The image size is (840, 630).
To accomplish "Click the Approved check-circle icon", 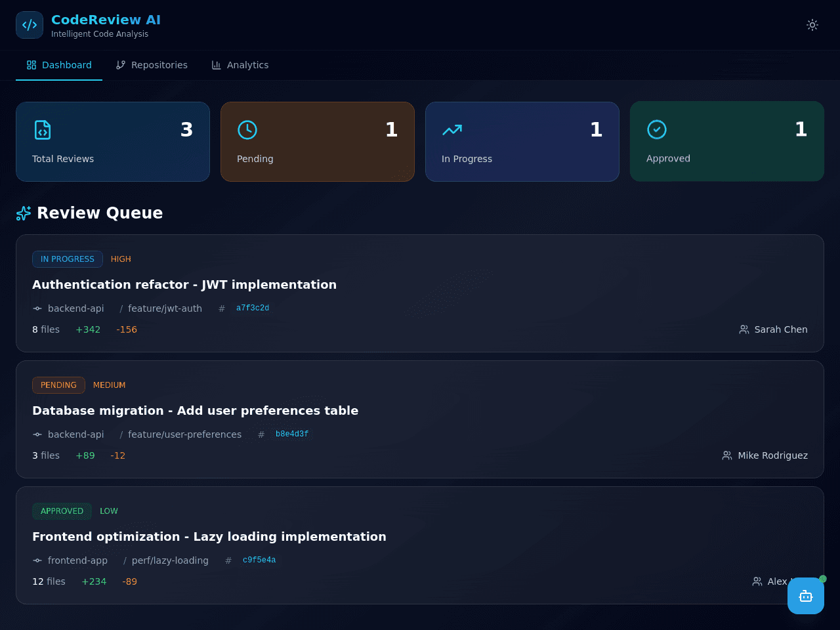I will pyautogui.click(x=657, y=129).
